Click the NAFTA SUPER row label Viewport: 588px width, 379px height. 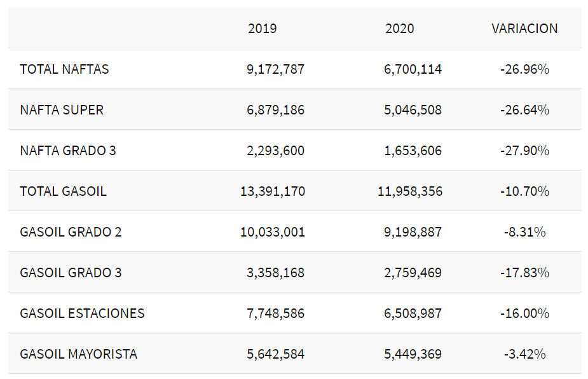coord(62,110)
